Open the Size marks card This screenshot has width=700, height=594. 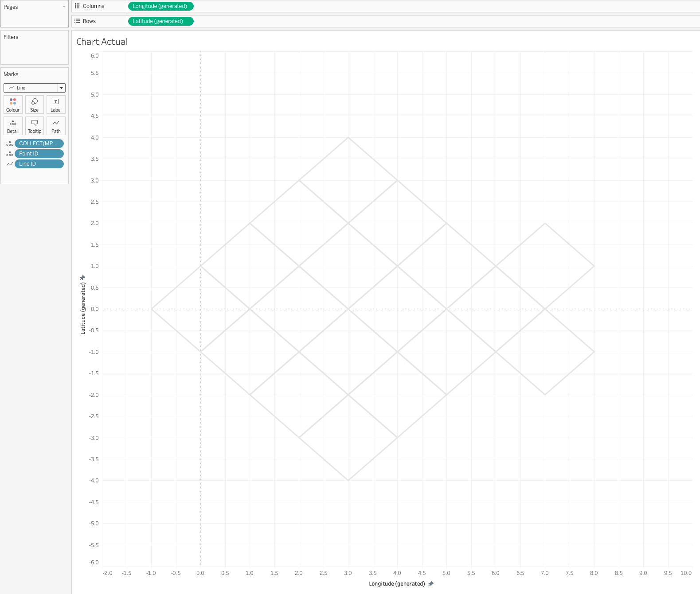click(34, 105)
